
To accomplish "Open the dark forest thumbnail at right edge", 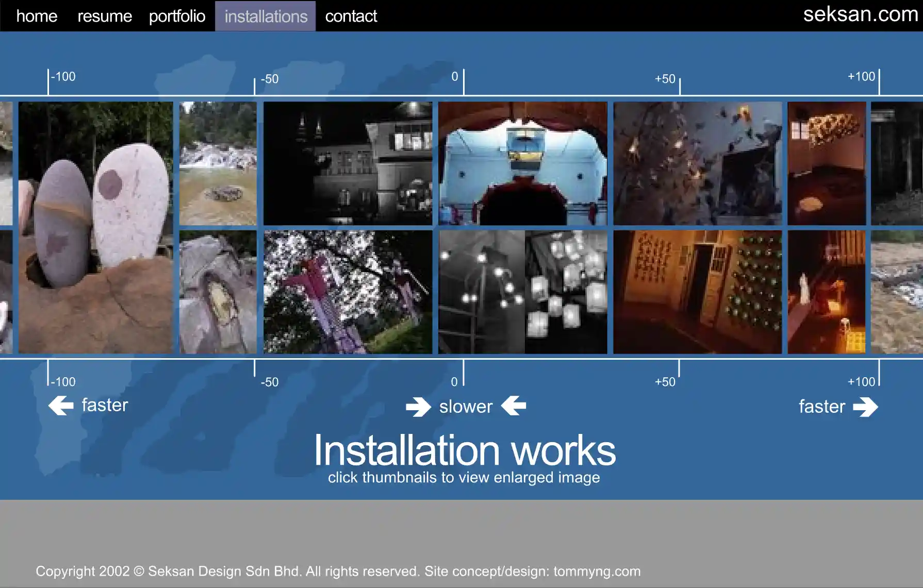I will pos(897,163).
